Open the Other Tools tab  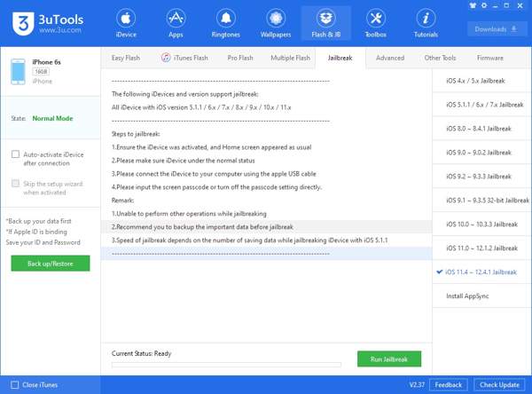tap(440, 58)
